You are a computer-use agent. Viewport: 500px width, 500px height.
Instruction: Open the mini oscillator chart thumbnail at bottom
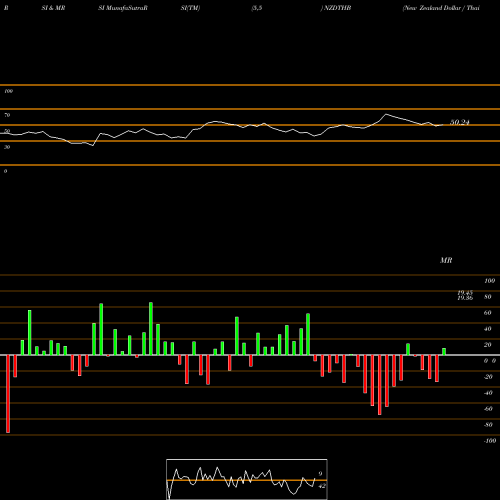point(247,479)
